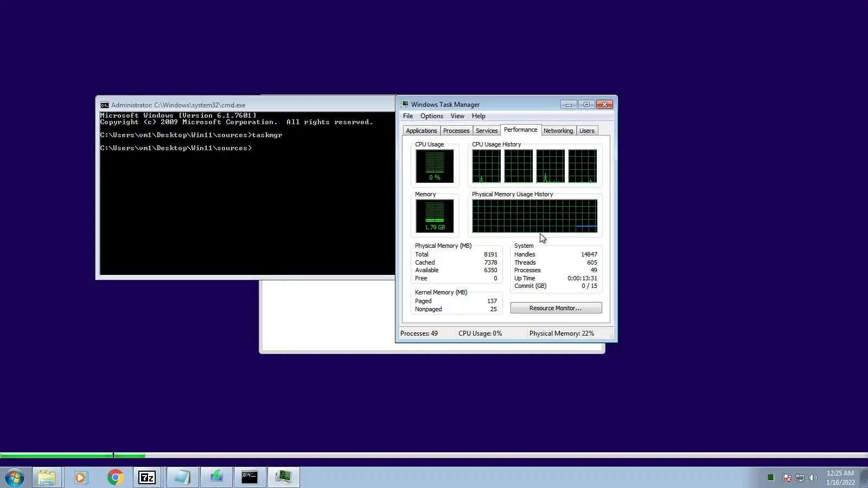Click the Show desktop strip beside the clock
Viewport: 868px width, 488px height.
(x=864, y=478)
